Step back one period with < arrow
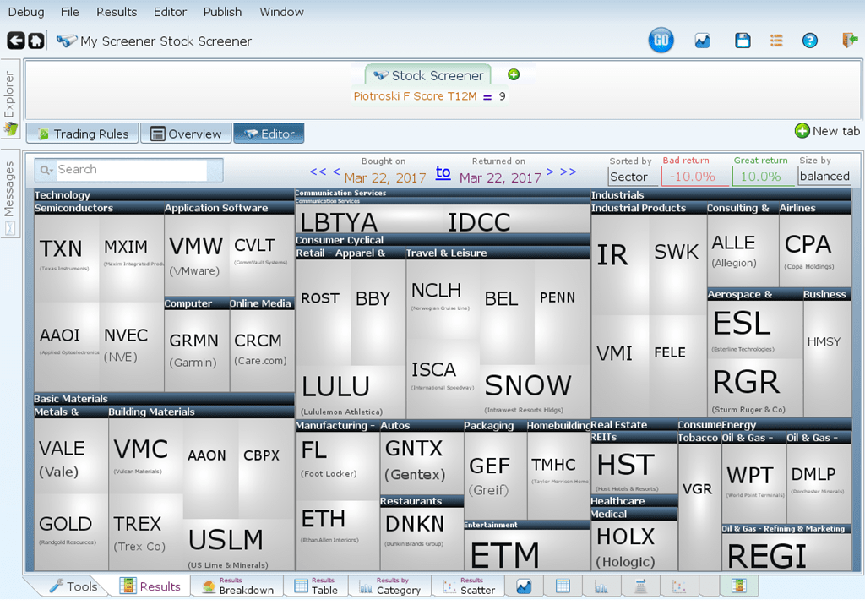The height and width of the screenshot is (616, 865). (x=336, y=172)
